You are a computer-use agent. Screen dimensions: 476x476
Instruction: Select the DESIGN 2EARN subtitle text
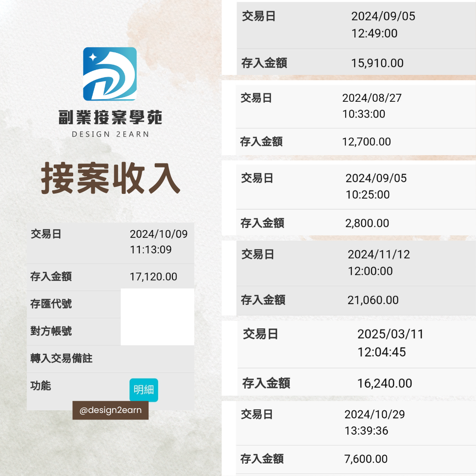coord(110,134)
